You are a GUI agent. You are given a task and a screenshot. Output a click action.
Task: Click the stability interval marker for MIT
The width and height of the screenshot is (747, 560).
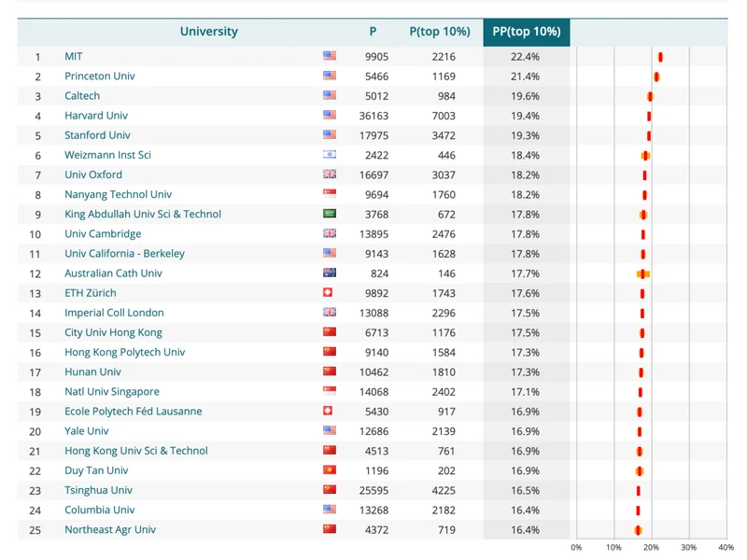[660, 57]
